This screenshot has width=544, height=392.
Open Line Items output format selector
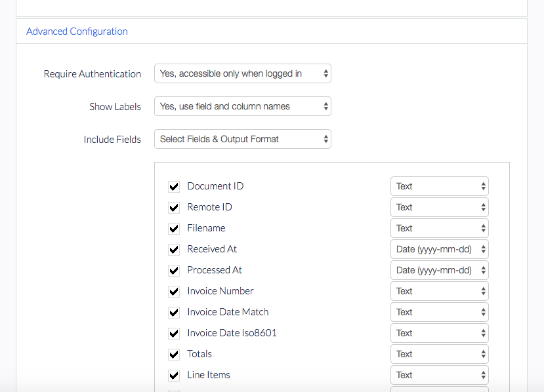tap(440, 375)
